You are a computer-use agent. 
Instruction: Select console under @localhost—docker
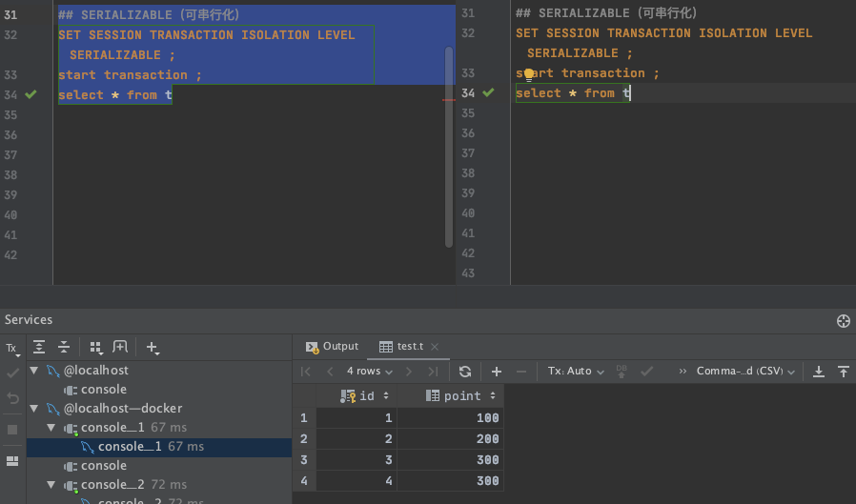pos(104,466)
